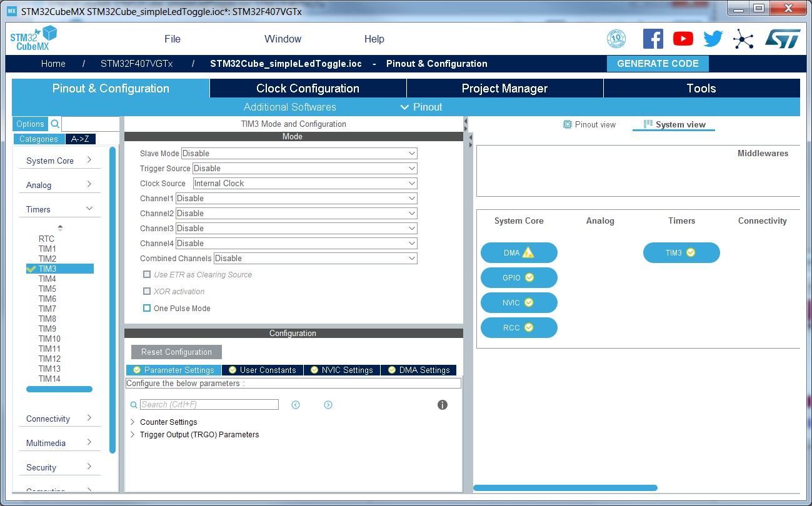The width and height of the screenshot is (812, 506).
Task: Expand the Analog category
Action: [x=60, y=185]
